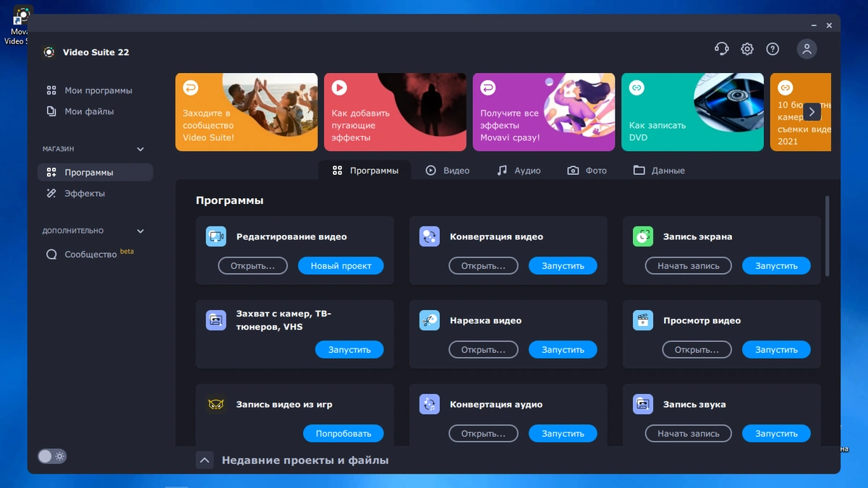Click the Запись видео из игр owl icon
This screenshot has width=868, height=488.
point(216,404)
